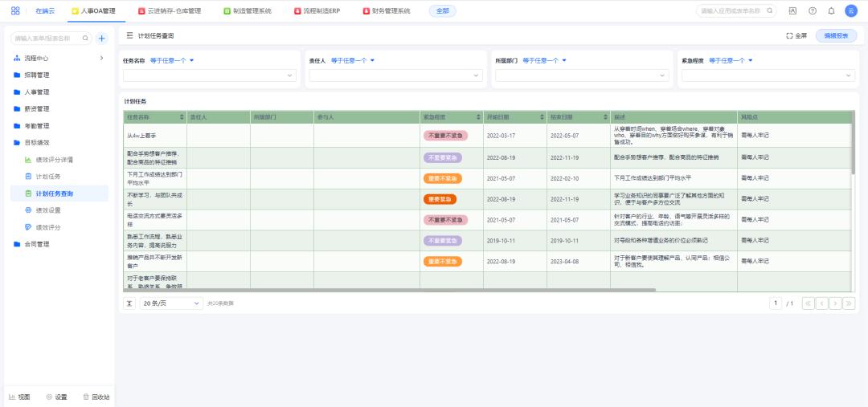Viewport: 868px width, 407px height.
Task: Expand the 流程中心 chevron
Action: point(101,59)
